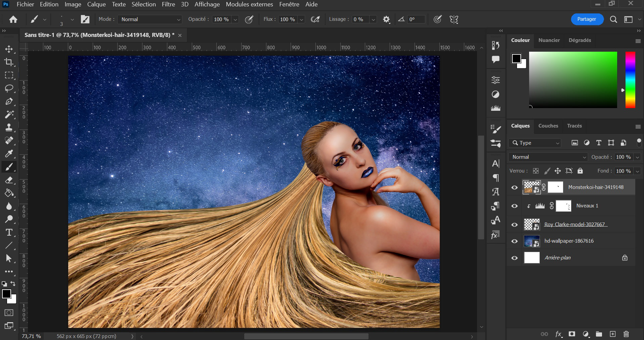
Task: Select the Path Selection arrow tool
Action: coord(9,258)
